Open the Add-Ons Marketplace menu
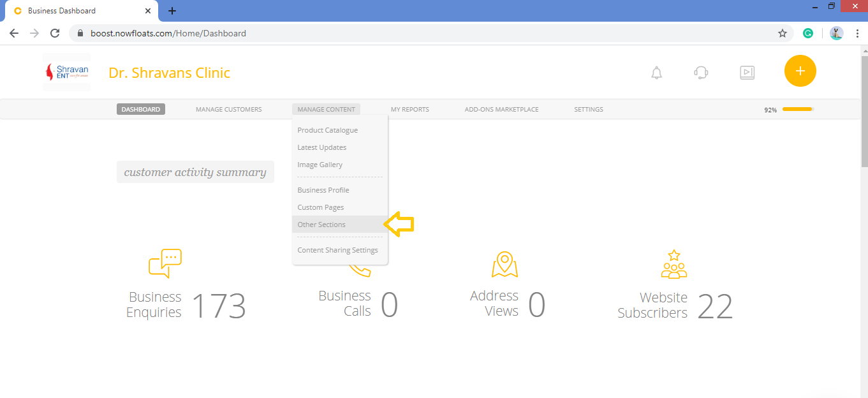Viewport: 868px width, 398px height. pos(501,109)
